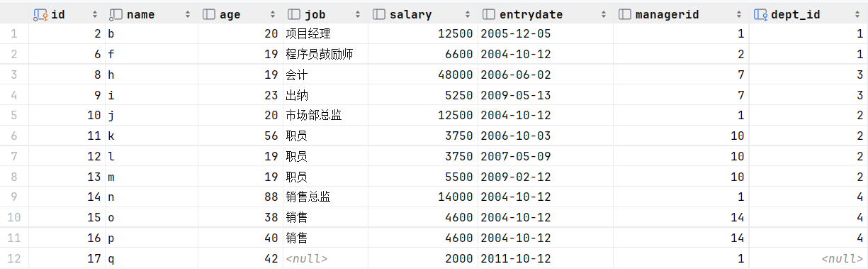The image size is (868, 269).
Task: Click the column icon next to salary header
Action: (x=379, y=14)
